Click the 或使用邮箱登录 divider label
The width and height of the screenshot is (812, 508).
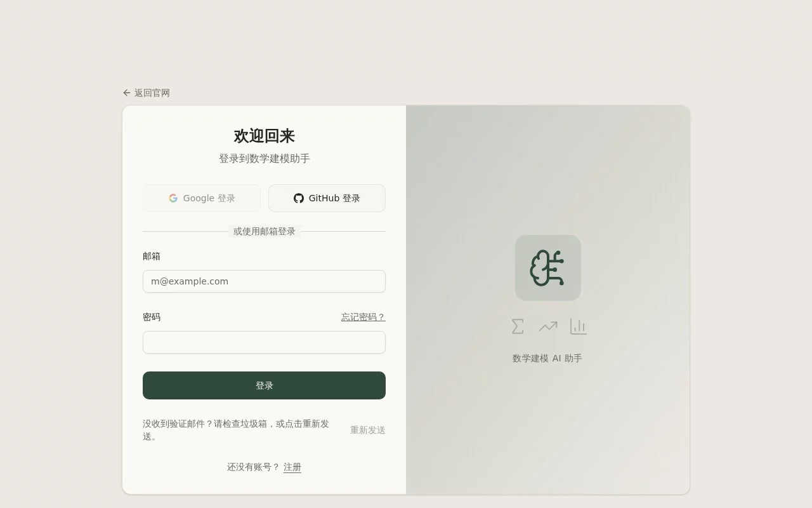tap(264, 231)
